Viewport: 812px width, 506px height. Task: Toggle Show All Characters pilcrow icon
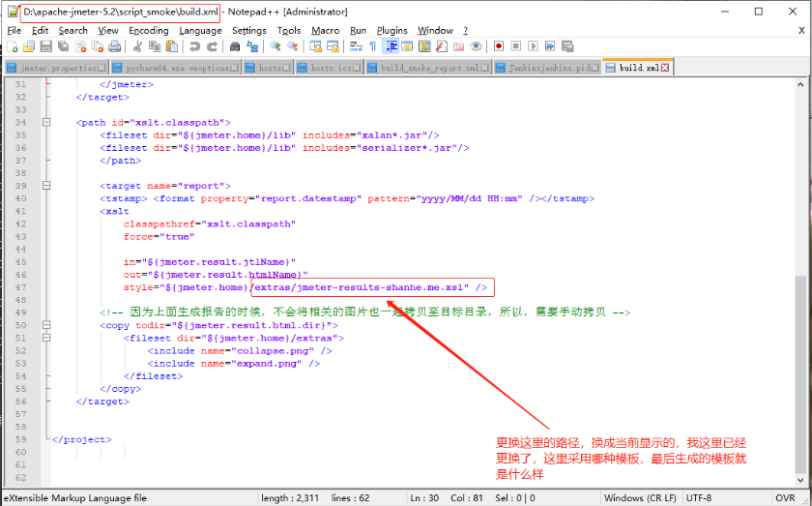coord(372,46)
